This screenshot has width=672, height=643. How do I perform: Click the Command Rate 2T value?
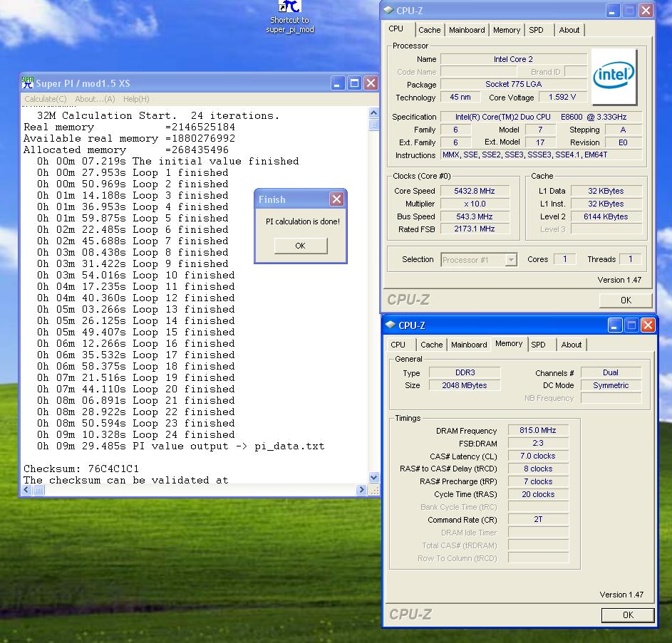coord(538,519)
